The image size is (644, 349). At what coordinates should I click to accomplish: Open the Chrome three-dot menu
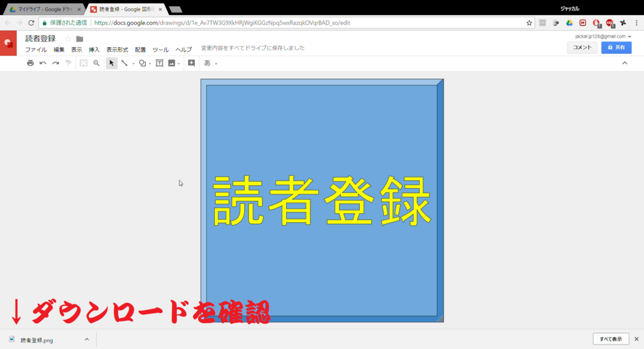(x=636, y=23)
